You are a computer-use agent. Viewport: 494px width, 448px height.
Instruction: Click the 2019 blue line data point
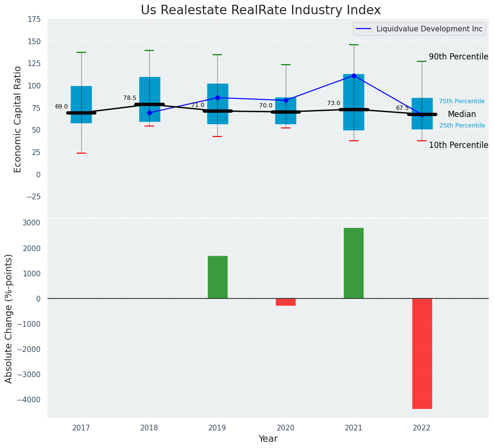tap(217, 97)
